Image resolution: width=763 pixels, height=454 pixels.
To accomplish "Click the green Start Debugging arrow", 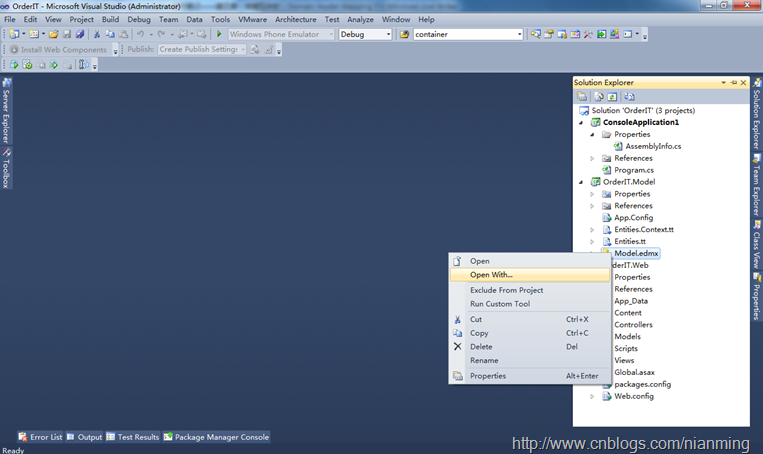I will (219, 34).
